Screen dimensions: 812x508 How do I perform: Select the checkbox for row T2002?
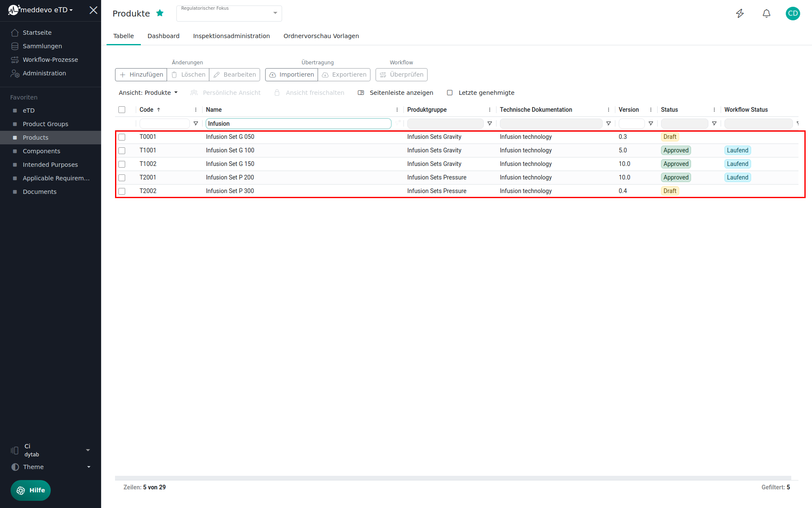[x=122, y=191]
